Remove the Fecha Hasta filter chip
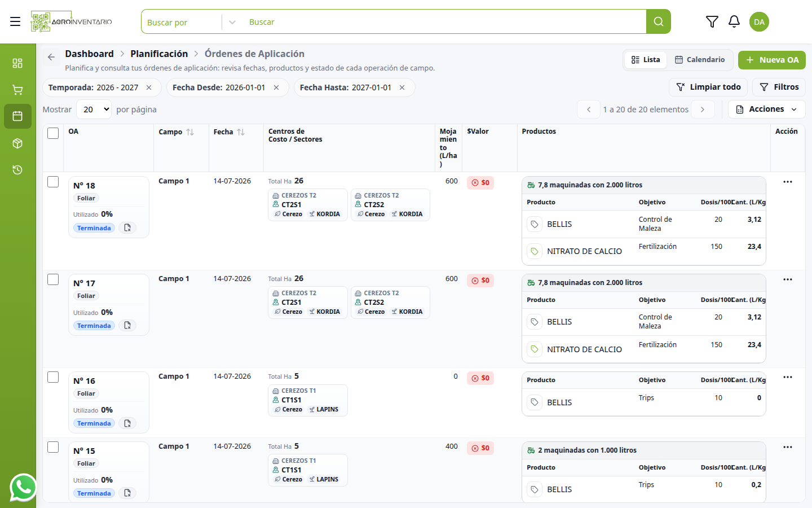Viewport: 812px width, 508px height. tap(402, 87)
